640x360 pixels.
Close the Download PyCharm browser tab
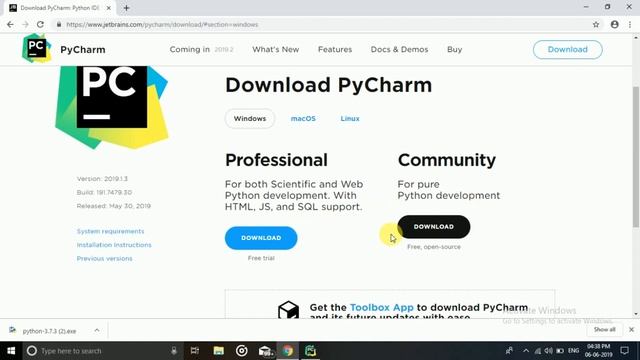(109, 8)
